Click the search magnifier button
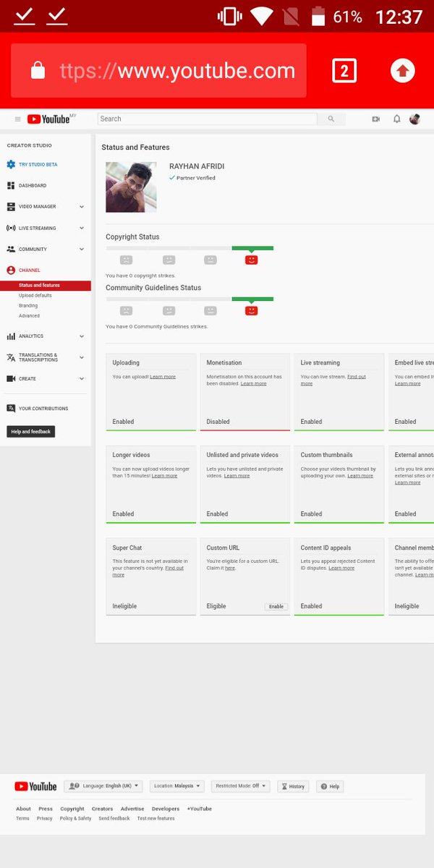The height and width of the screenshot is (868, 434). 331,119
